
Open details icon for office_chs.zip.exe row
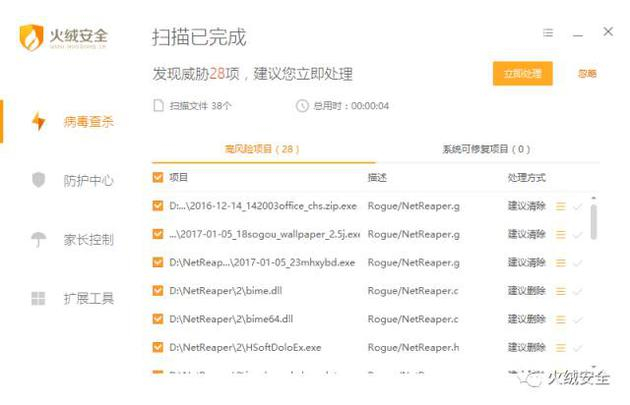pyautogui.click(x=560, y=207)
